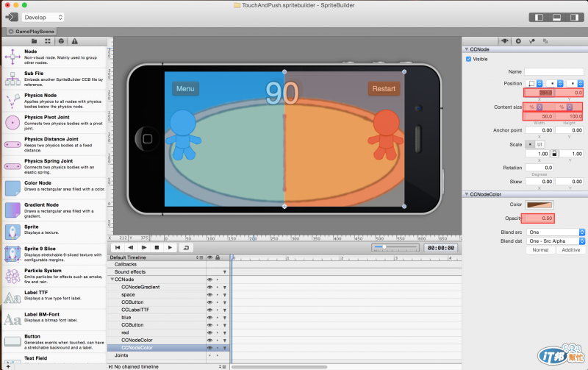Toggle visibility of the space row
The height and width of the screenshot is (370, 588).
coord(209,295)
